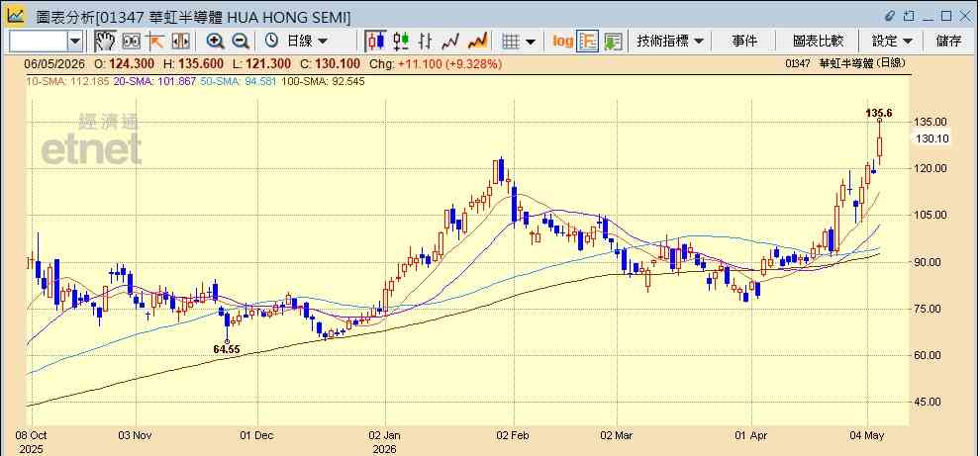The image size is (980, 456).
Task: Click the 64.55 low price marker
Action: (227, 349)
